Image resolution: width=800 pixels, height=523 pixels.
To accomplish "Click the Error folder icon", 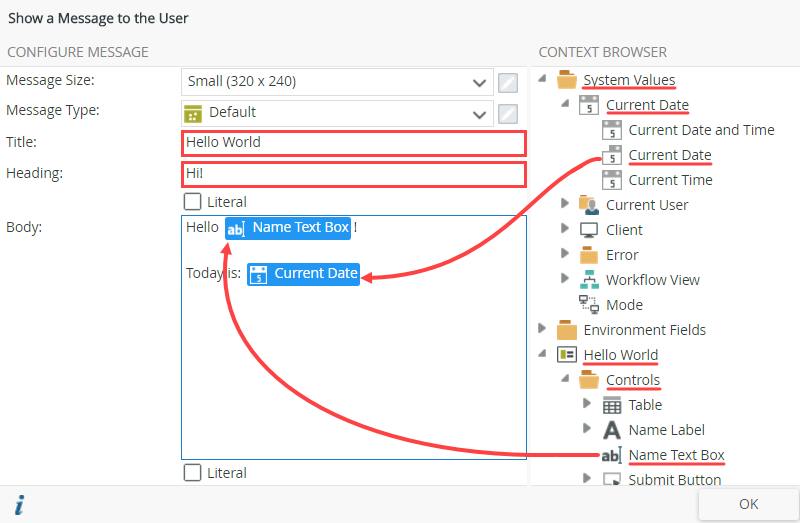I will [x=590, y=255].
